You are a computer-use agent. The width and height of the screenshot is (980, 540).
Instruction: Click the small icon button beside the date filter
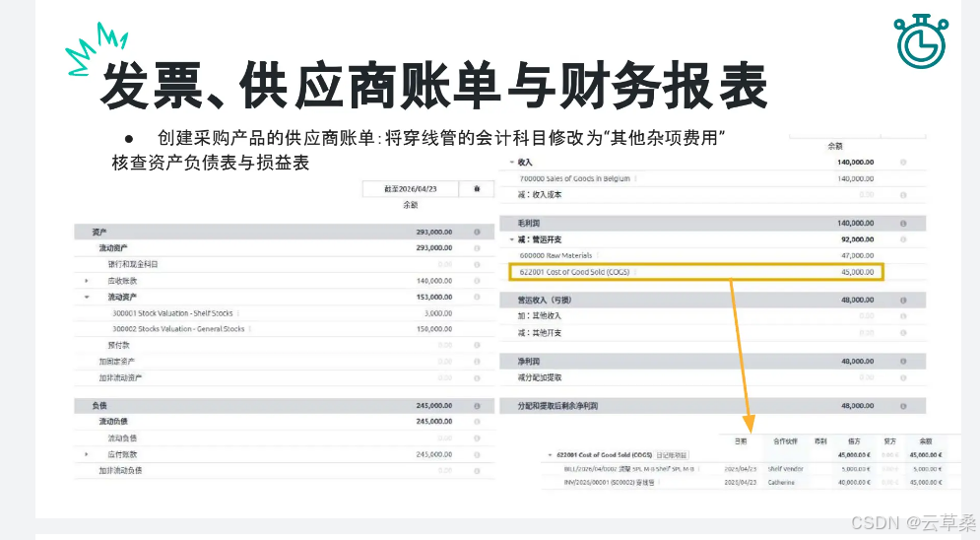(477, 189)
